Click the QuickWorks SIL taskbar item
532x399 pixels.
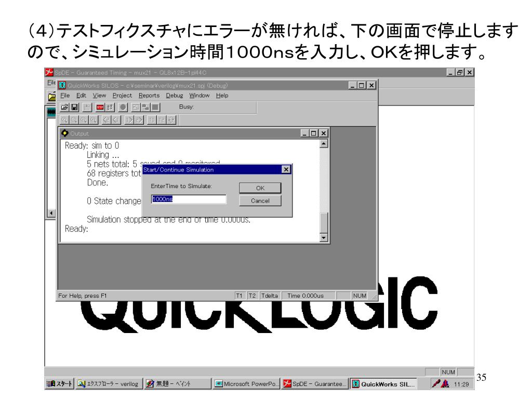(384, 384)
